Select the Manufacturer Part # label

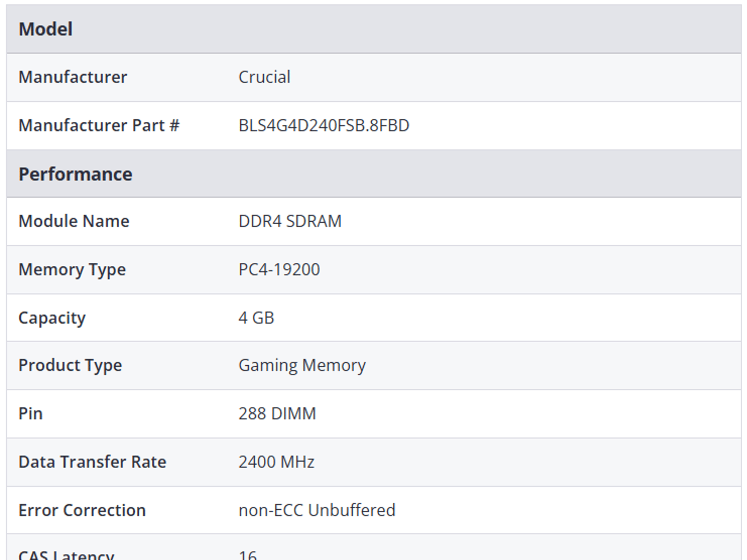click(x=99, y=125)
